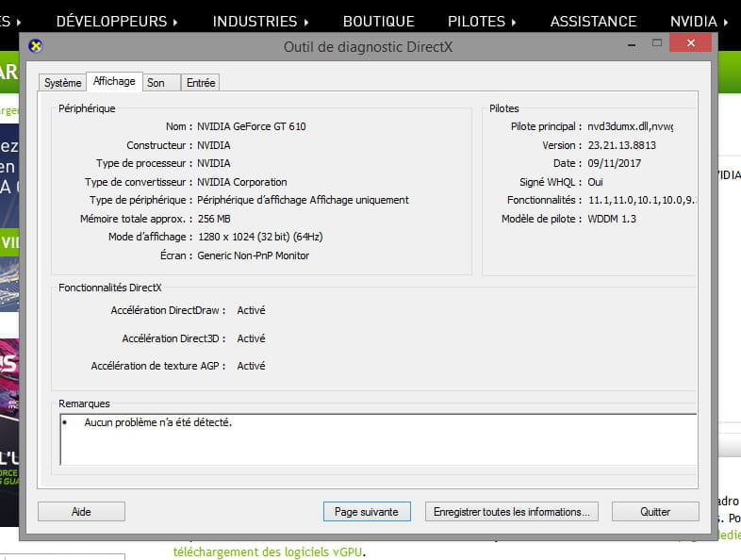Click the driver model 'WDDM 1.3'
Screen dimensions: 741x560
pyautogui.click(x=612, y=219)
